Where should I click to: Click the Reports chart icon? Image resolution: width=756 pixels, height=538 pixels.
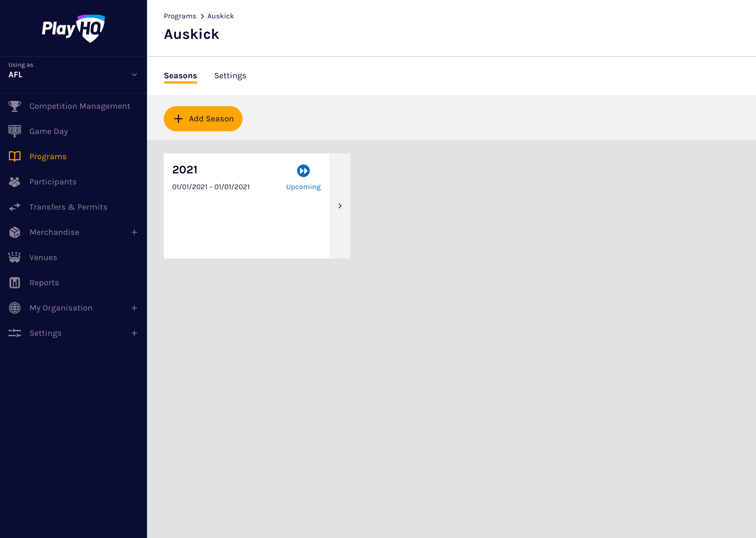pos(14,283)
